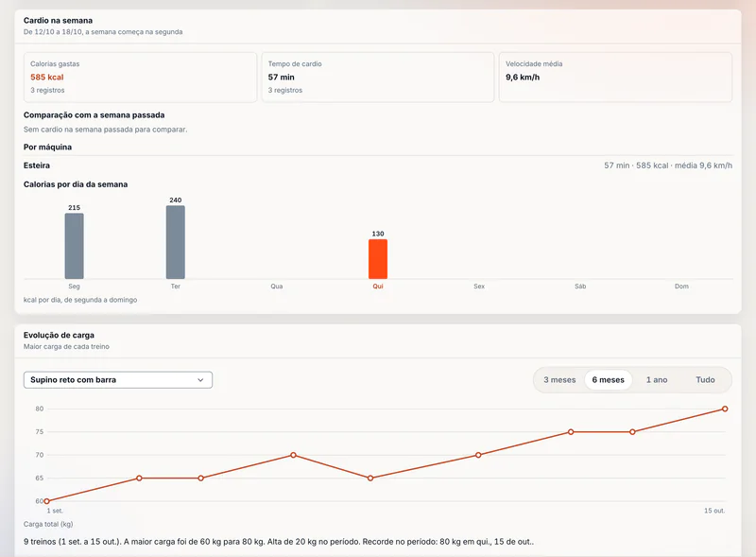Click the "9 treinos (1 set. a 15 out.)" summary sentence
The height and width of the screenshot is (557, 756).
279,542
